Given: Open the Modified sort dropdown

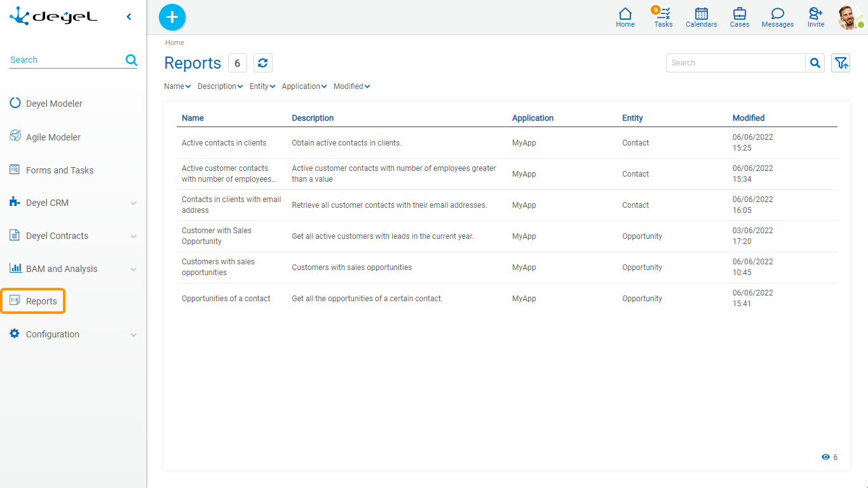Looking at the screenshot, I should pyautogui.click(x=351, y=86).
